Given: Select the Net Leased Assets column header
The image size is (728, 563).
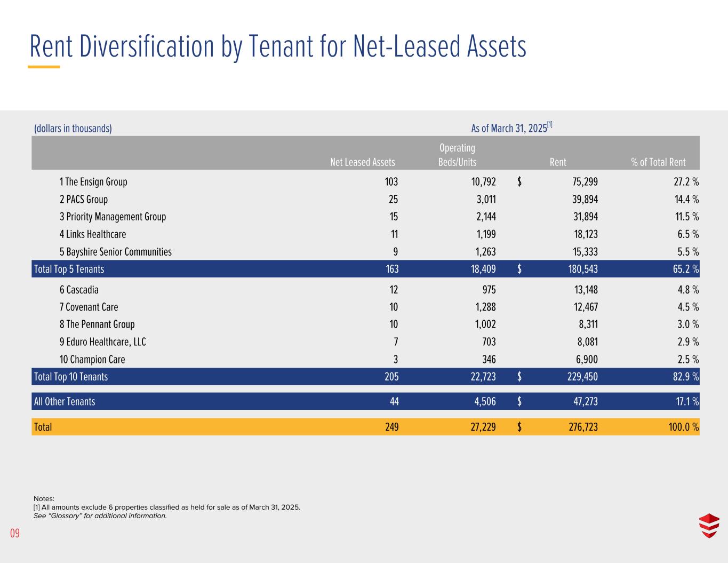Looking at the screenshot, I should 363,162.
